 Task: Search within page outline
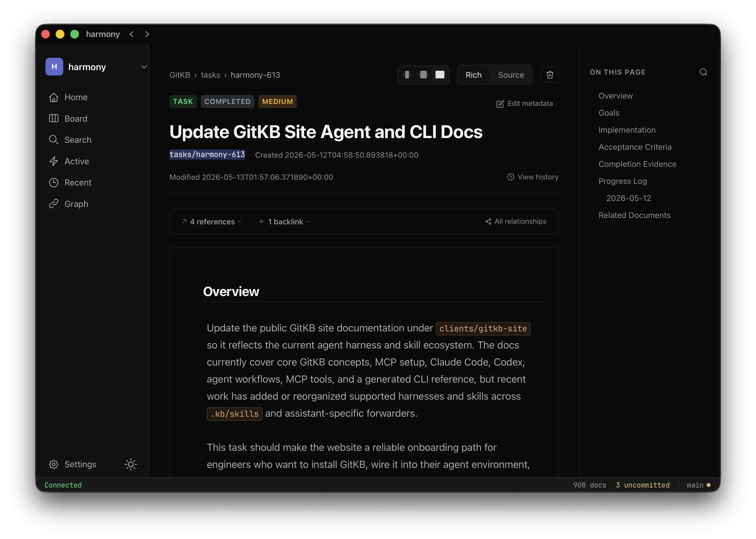click(x=704, y=72)
